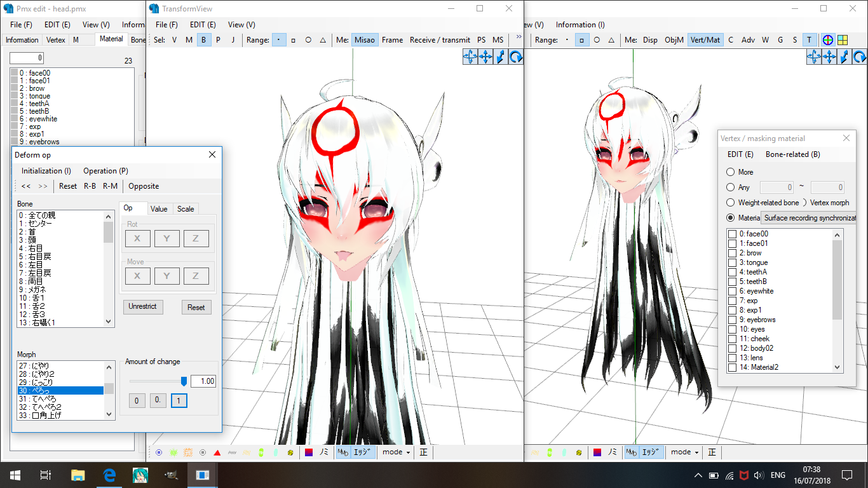This screenshot has height=488, width=868.
Task: Check the 10: eyes material checkbox
Action: 733,329
